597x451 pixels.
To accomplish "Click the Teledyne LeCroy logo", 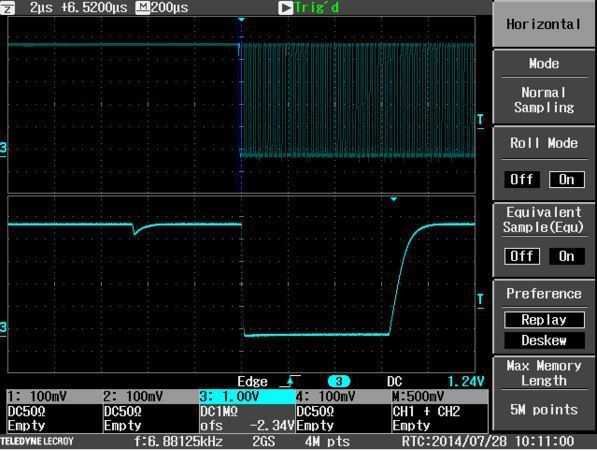I will [37, 441].
